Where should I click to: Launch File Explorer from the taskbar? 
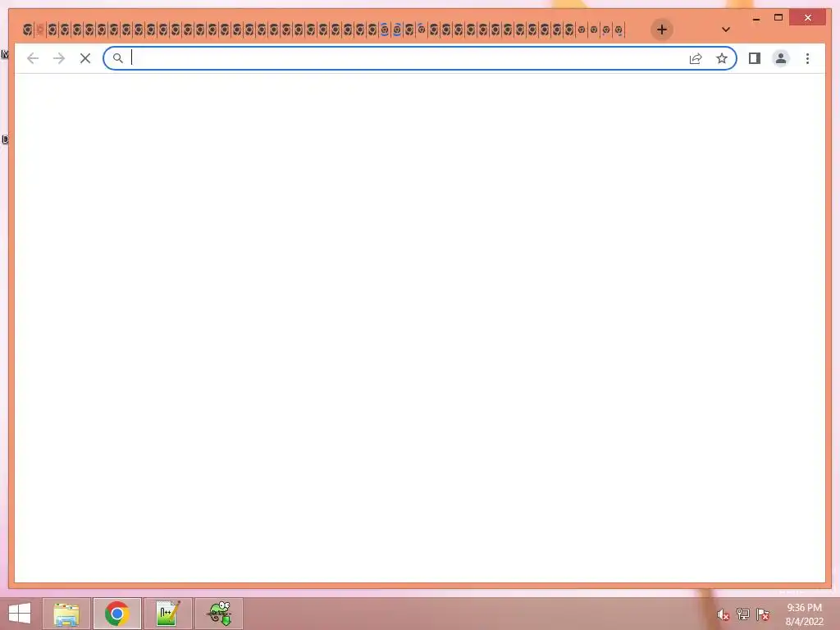[66, 614]
